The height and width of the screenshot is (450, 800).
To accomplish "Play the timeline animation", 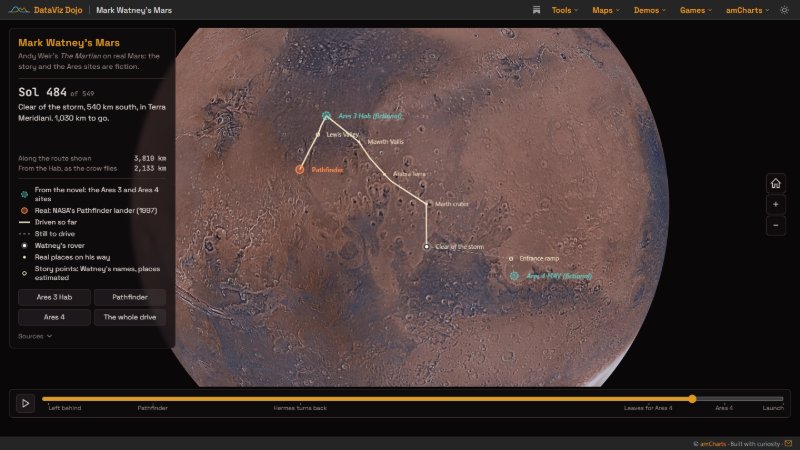I will tap(25, 404).
